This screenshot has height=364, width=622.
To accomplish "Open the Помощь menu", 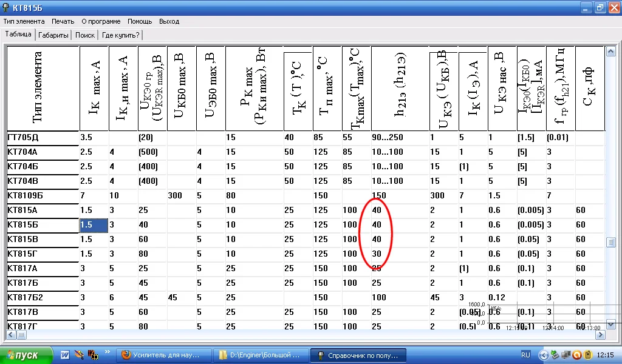I will 140,21.
